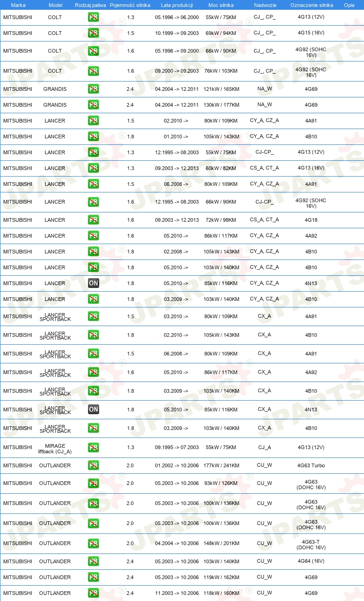The image size is (364, 601).
Task: Click the '4G63 Turbo' engine code cell
Action: click(x=311, y=465)
